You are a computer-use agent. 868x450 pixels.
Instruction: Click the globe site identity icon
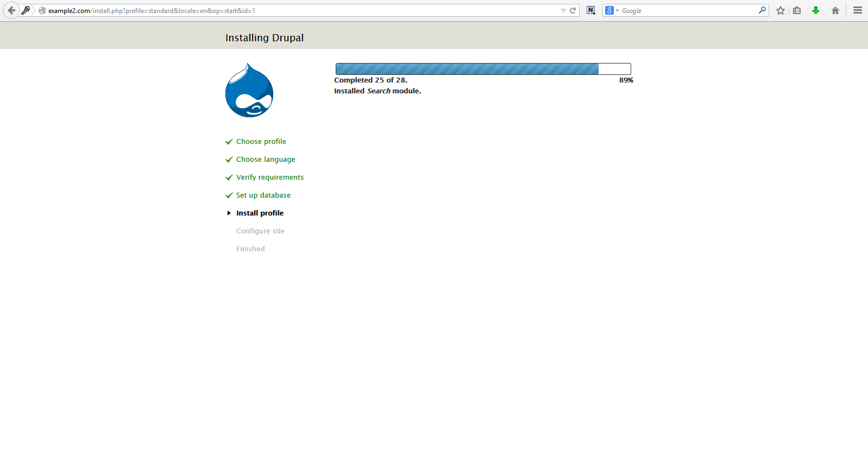pos(42,10)
